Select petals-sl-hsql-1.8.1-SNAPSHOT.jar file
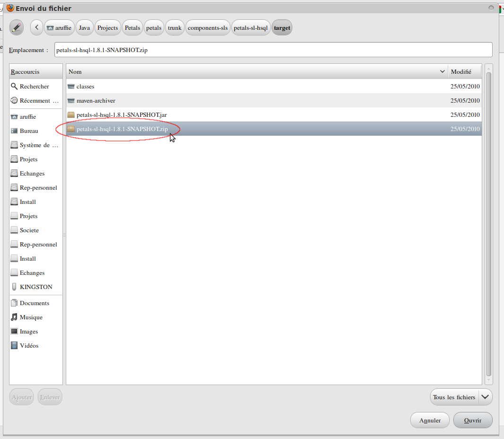504x439 pixels. (x=122, y=115)
